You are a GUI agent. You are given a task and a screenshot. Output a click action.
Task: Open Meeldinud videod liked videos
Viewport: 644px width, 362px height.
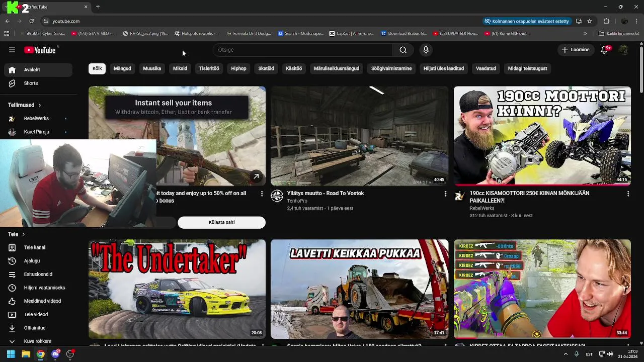point(38,301)
